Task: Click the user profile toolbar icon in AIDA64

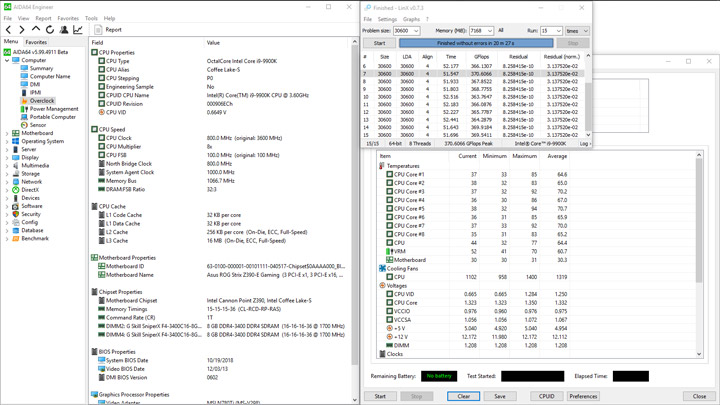Action: (64, 30)
